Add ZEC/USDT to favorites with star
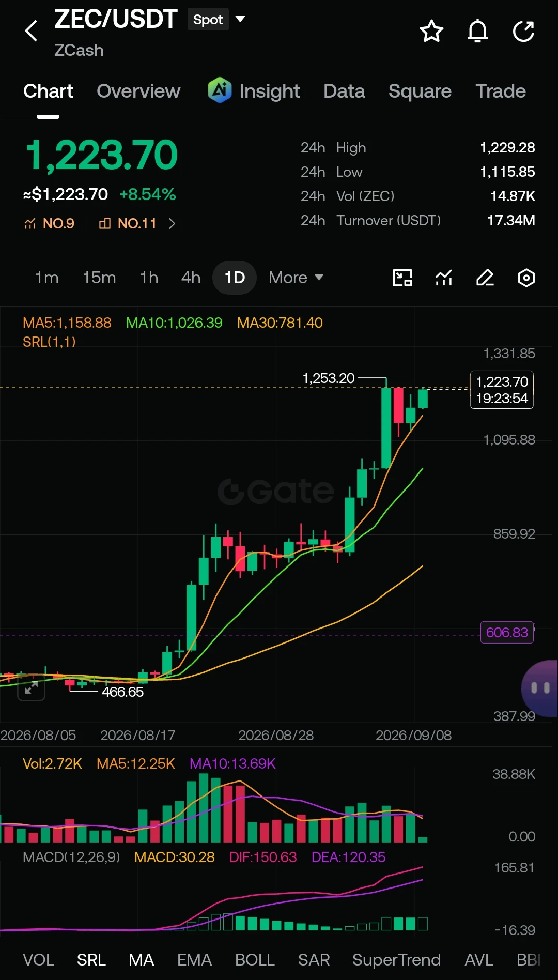Viewport: 558px width, 980px height. coord(431,32)
